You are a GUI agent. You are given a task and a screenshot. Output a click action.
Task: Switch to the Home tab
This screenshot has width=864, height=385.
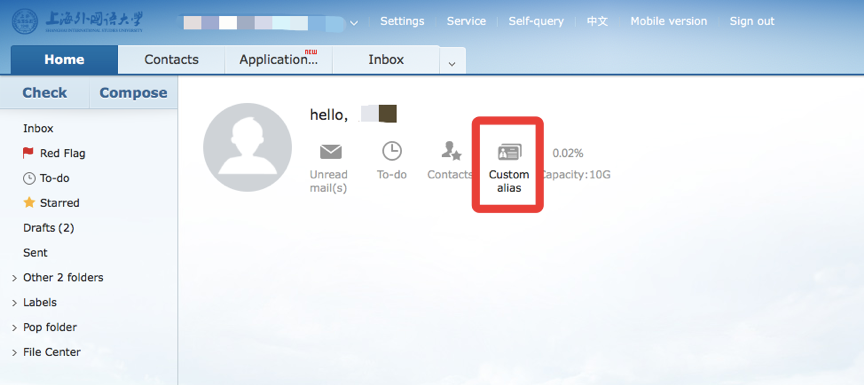[64, 59]
